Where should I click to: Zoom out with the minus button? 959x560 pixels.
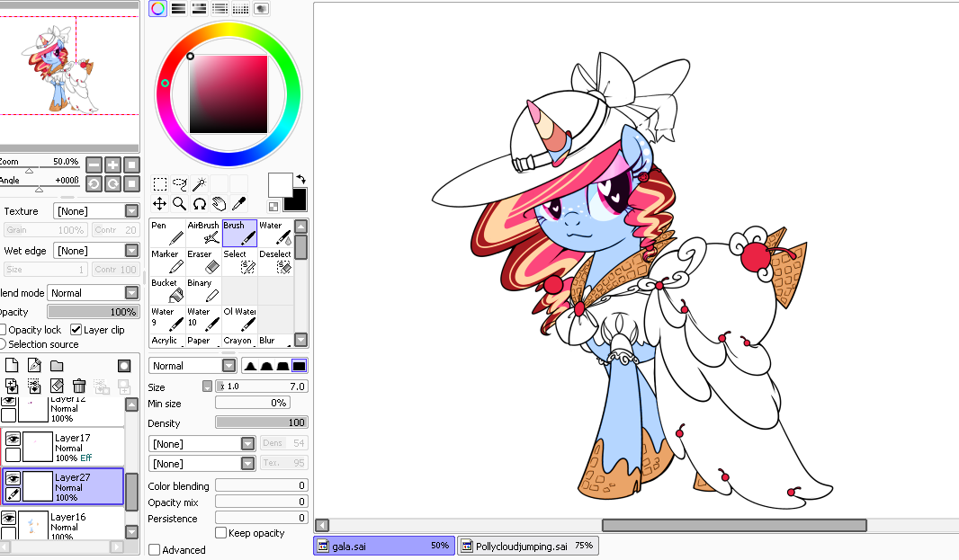click(x=94, y=164)
